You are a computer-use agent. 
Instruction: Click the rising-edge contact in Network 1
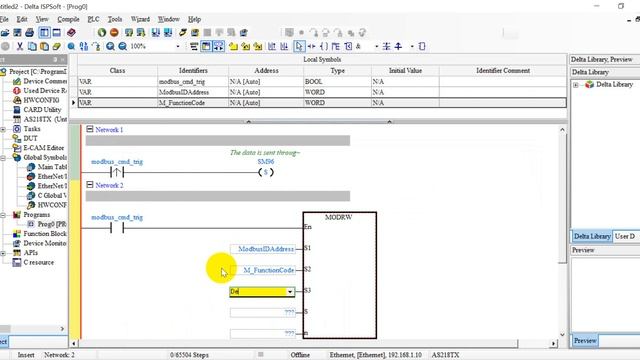click(117, 172)
